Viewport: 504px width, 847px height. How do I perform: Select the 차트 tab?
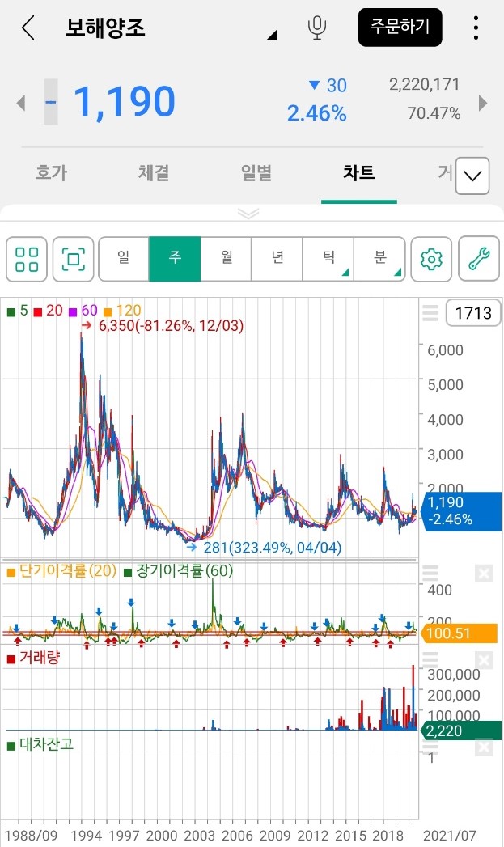[358, 173]
